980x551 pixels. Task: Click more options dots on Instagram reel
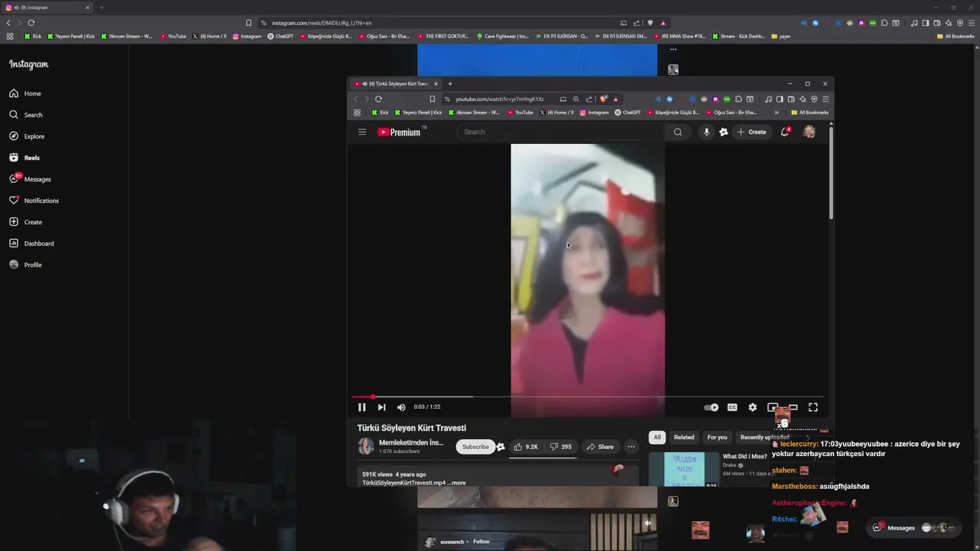pyautogui.click(x=673, y=49)
